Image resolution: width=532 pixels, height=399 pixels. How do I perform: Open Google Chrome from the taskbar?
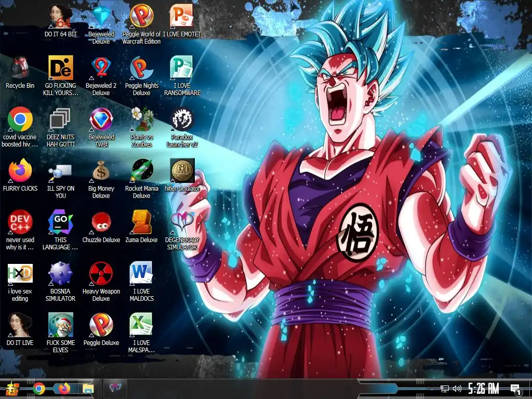tap(39, 389)
